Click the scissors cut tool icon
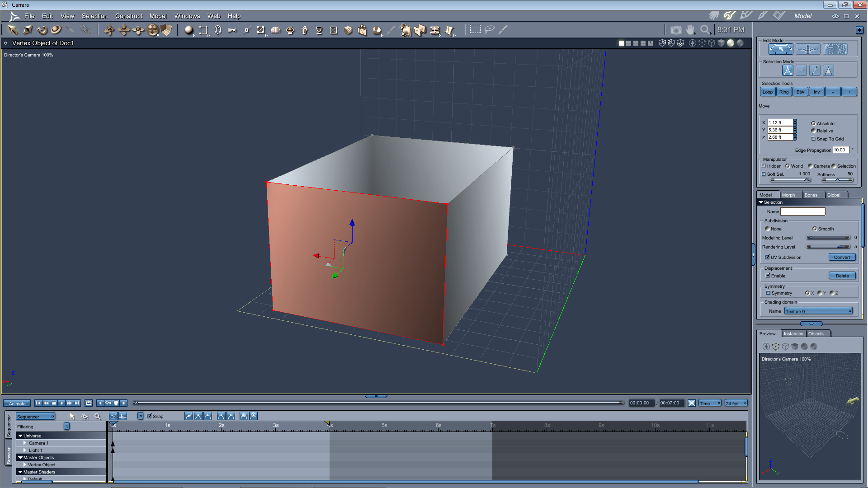868x488 pixels. click(x=232, y=30)
